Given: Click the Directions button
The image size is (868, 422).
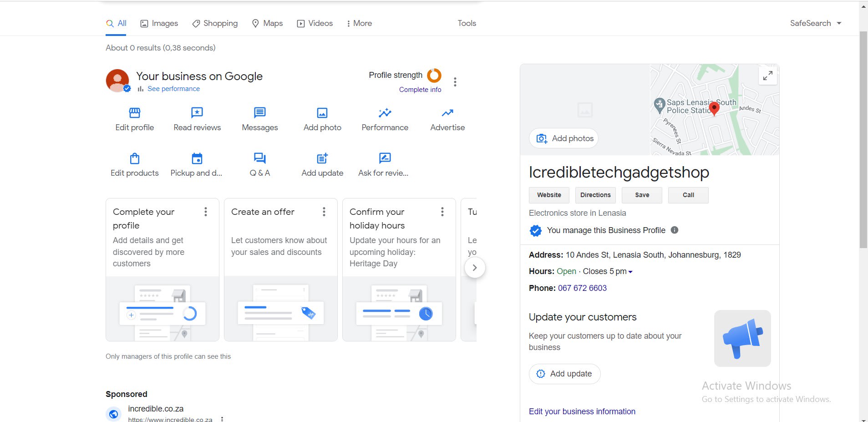Looking at the screenshot, I should click(x=595, y=195).
